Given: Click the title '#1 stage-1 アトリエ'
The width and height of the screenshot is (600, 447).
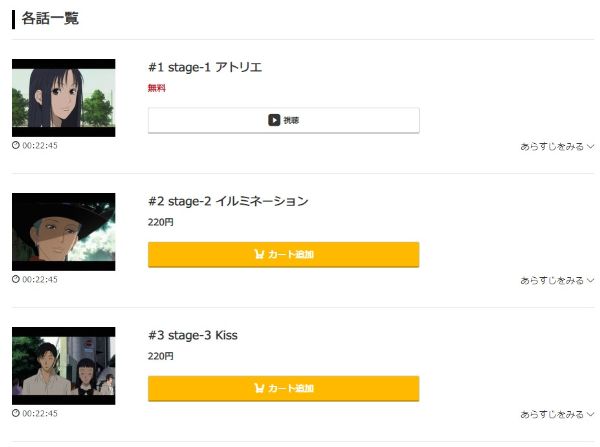Looking at the screenshot, I should click(x=205, y=67).
